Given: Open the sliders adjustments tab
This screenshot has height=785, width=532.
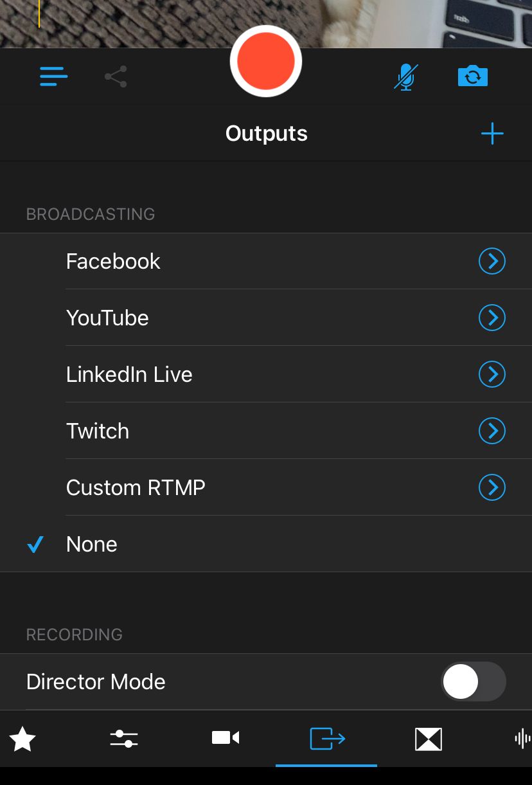Looking at the screenshot, I should click(x=124, y=739).
